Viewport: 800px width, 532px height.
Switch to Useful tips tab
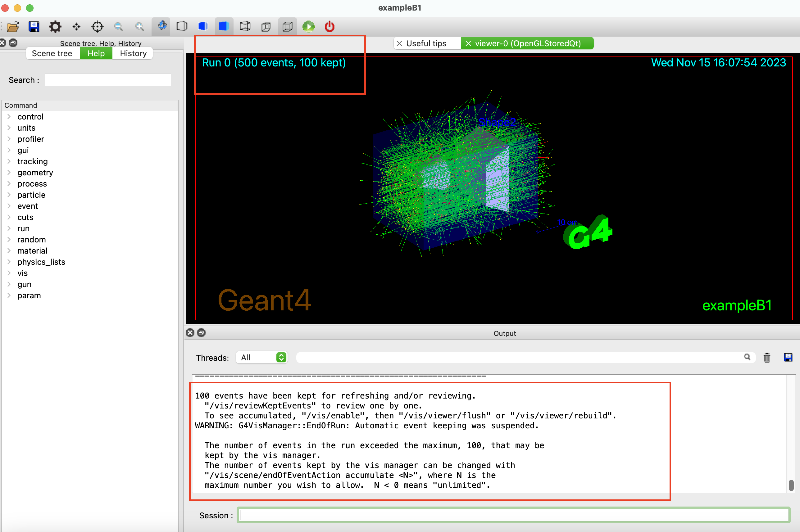[426, 43]
